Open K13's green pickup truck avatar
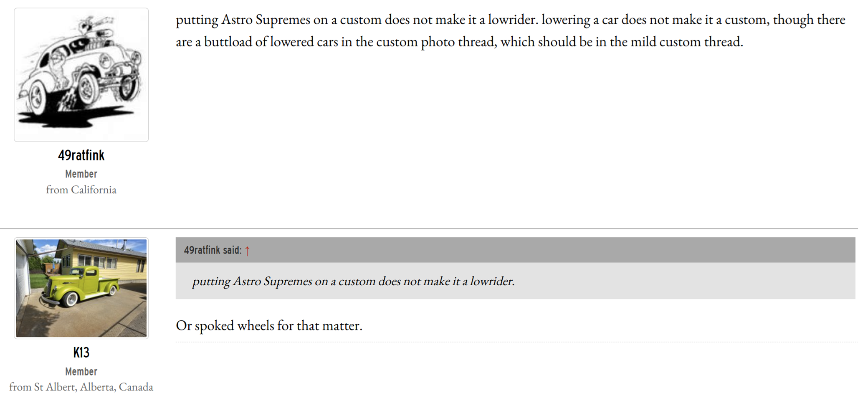 coord(81,288)
